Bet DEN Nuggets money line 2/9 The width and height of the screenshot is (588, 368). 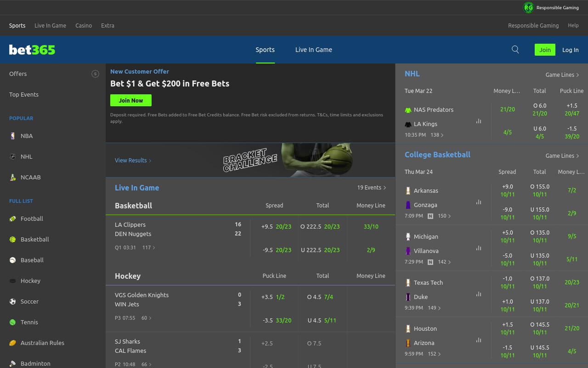pos(371,250)
